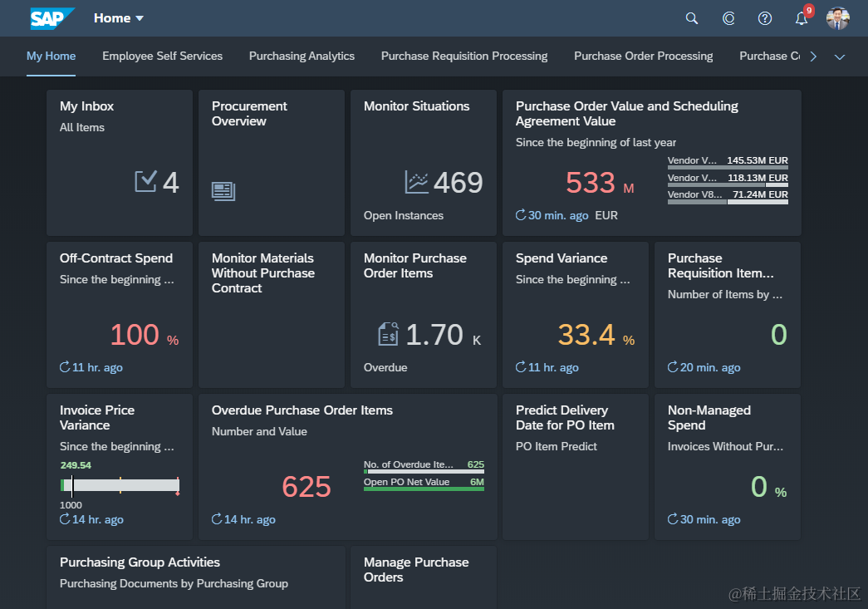Click refresh icon on Invoice Price Variance tile
This screenshot has height=609, width=868.
pos(65,518)
